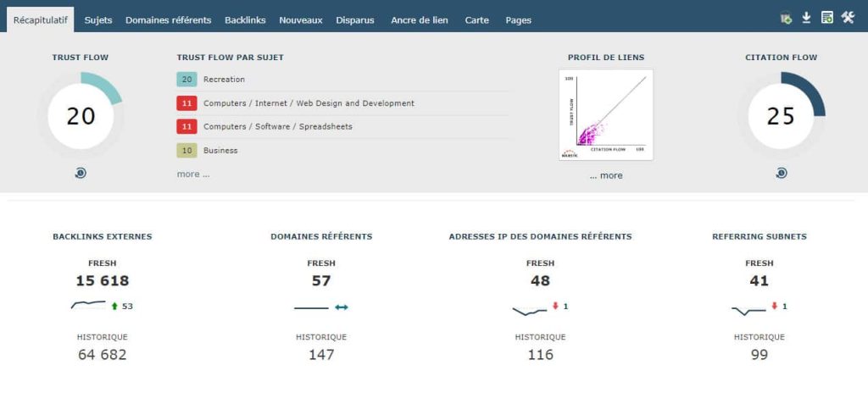Viewport: 868px width, 415px height.
Task: Click the Domaines Référents flat sparkline
Action: click(x=311, y=308)
